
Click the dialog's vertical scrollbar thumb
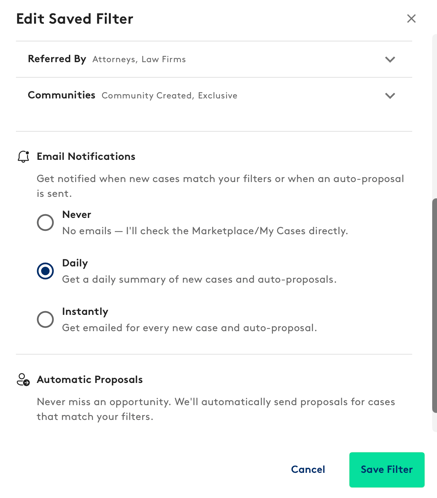[x=435, y=305]
